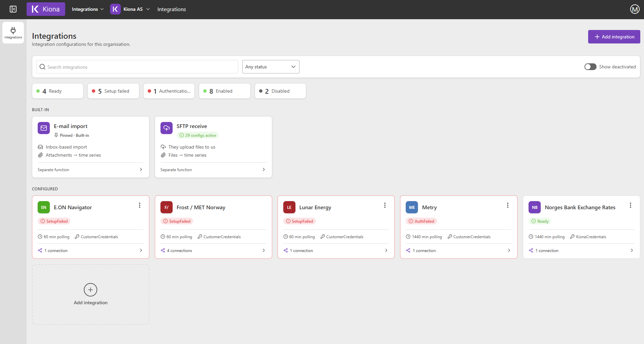644x344 pixels.
Task: Open Metry three-dot menu
Action: click(x=508, y=205)
